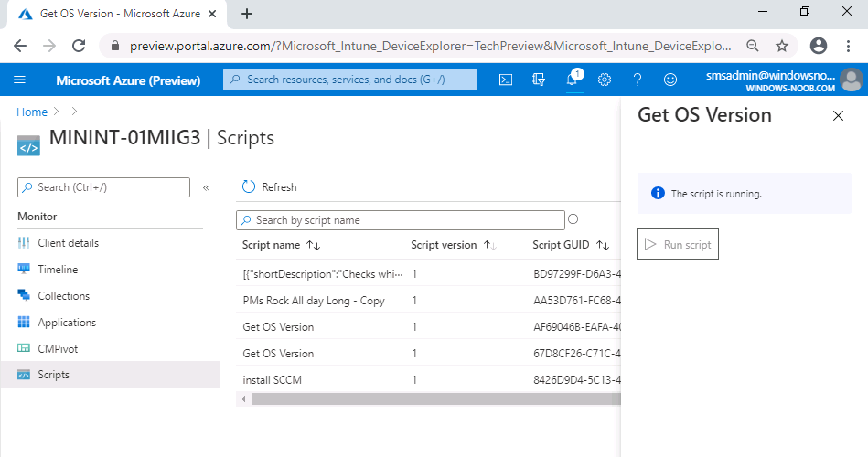Collapse the left menu with the double chevron
Screen dimensions: 868x457
(x=207, y=187)
